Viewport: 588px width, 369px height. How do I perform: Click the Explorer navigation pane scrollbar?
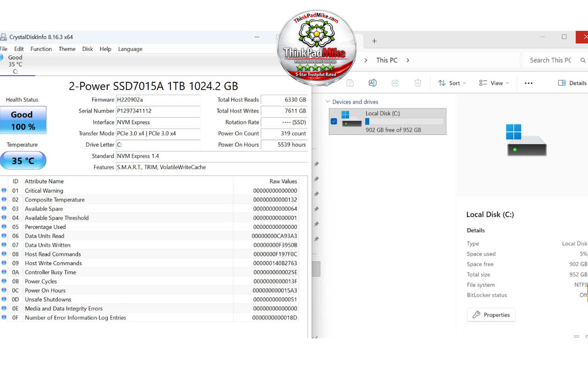tap(316, 269)
